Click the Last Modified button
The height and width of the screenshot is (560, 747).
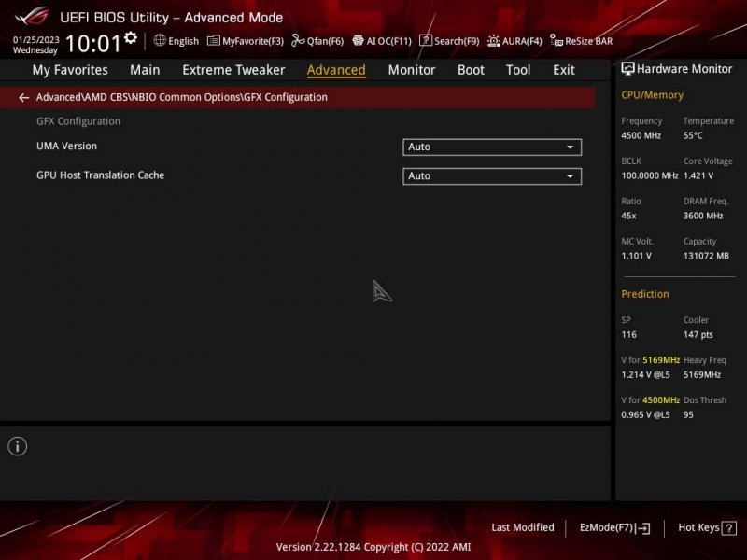523,527
